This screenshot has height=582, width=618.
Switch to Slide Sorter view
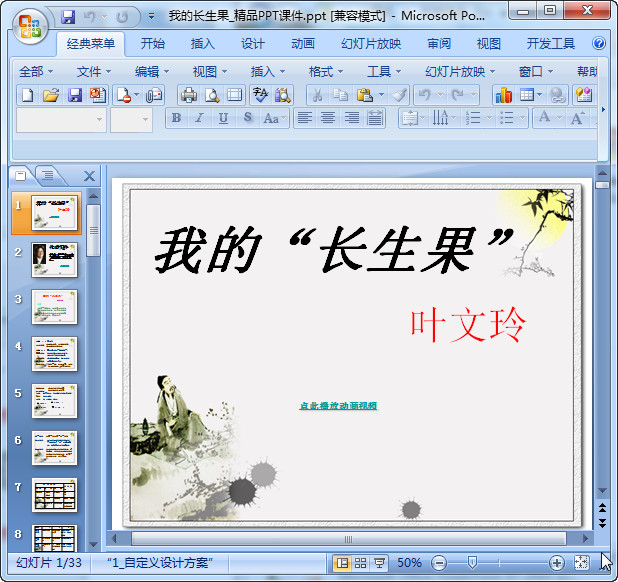[361, 563]
